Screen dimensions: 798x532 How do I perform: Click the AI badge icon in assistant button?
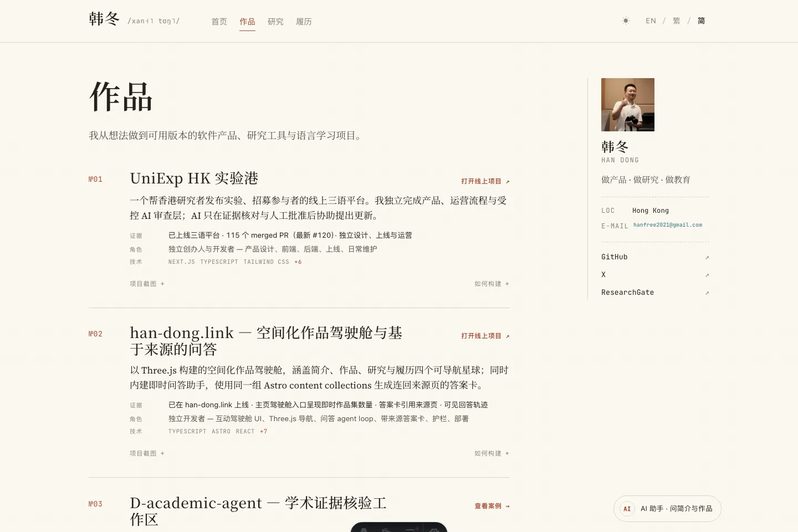(x=627, y=509)
